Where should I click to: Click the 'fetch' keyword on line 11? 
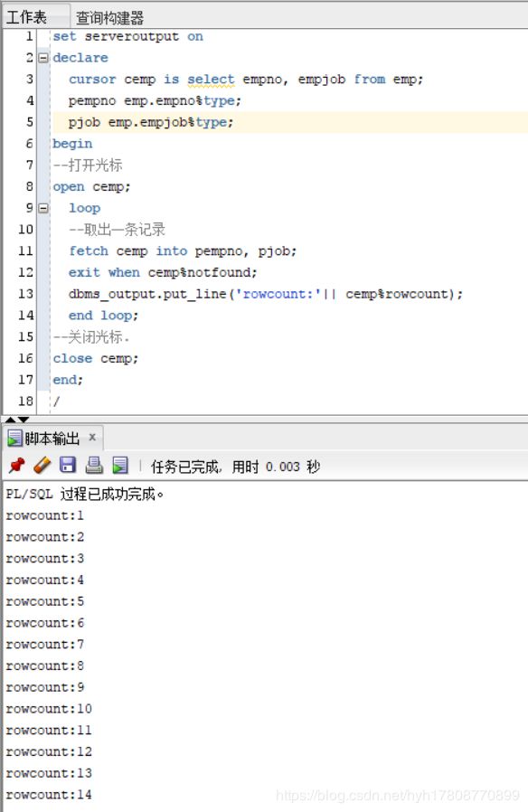(x=89, y=251)
